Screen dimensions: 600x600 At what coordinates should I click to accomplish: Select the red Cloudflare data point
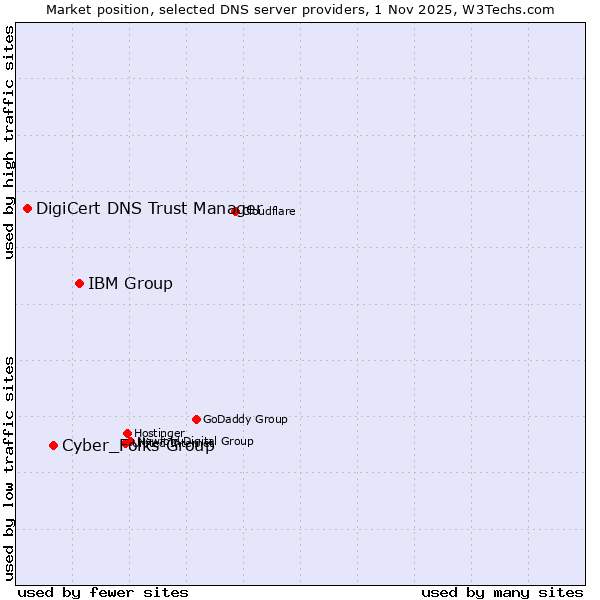(x=236, y=211)
